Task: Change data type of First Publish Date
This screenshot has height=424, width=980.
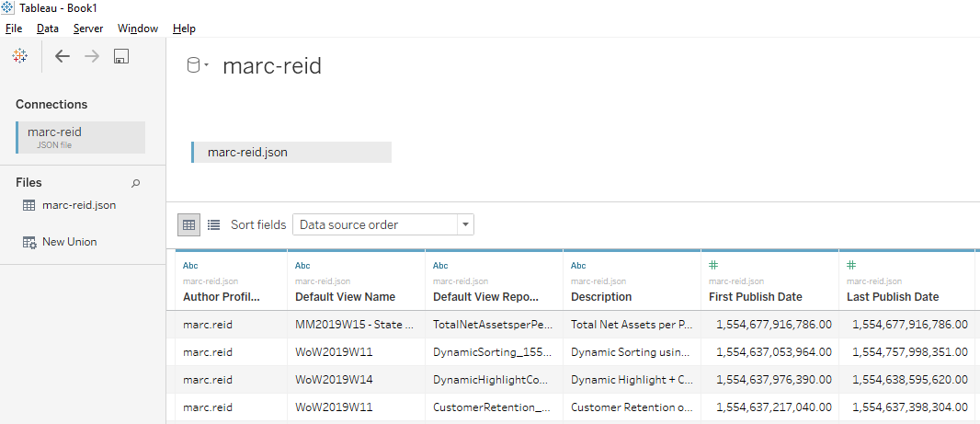Action: click(x=713, y=265)
